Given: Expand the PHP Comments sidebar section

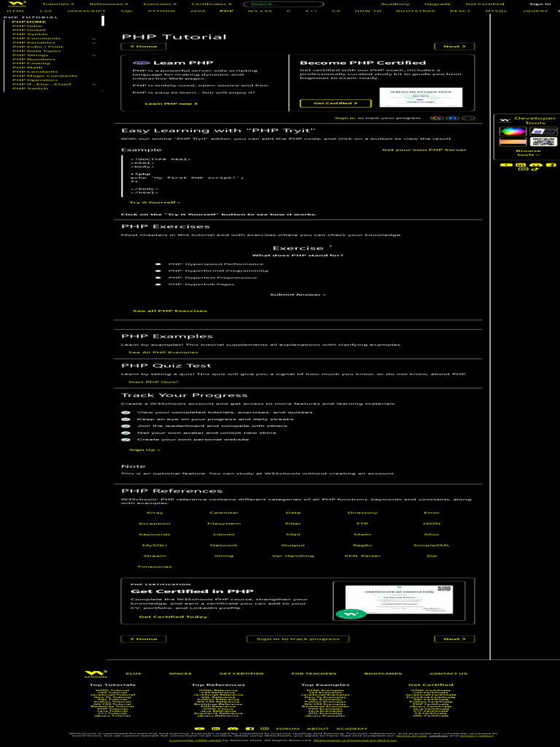Looking at the screenshot, I should pyautogui.click(x=94, y=39).
